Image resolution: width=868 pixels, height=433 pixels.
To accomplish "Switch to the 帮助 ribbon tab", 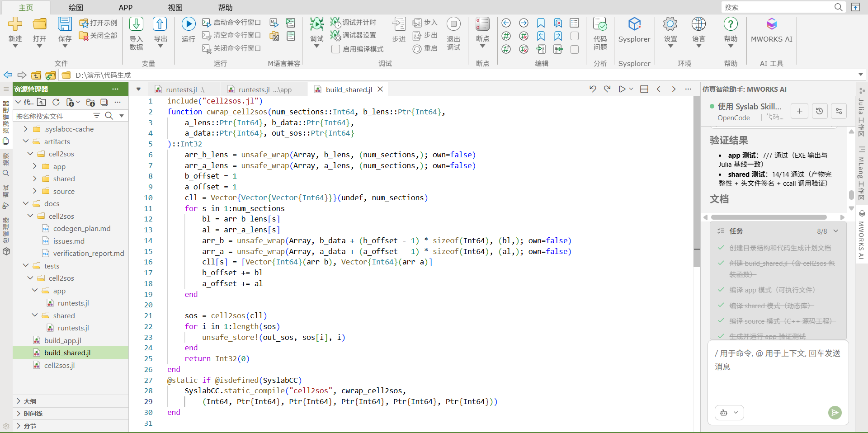I will [225, 7].
